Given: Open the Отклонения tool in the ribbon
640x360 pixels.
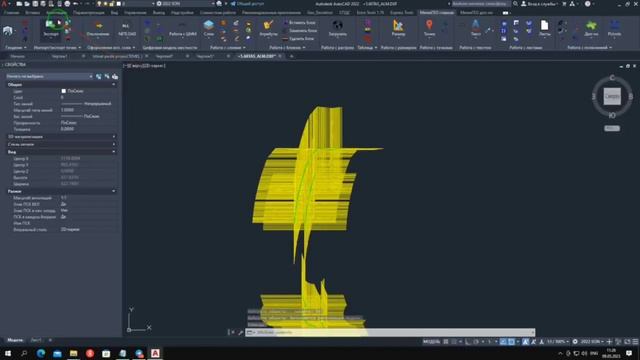Looking at the screenshot, I should 98,28.
